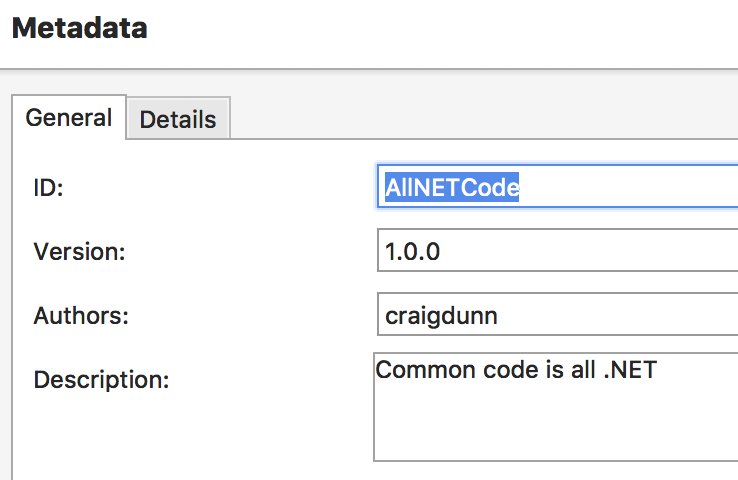Click the highlighted AllNETCode text
This screenshot has width=738, height=480.
tap(452, 187)
